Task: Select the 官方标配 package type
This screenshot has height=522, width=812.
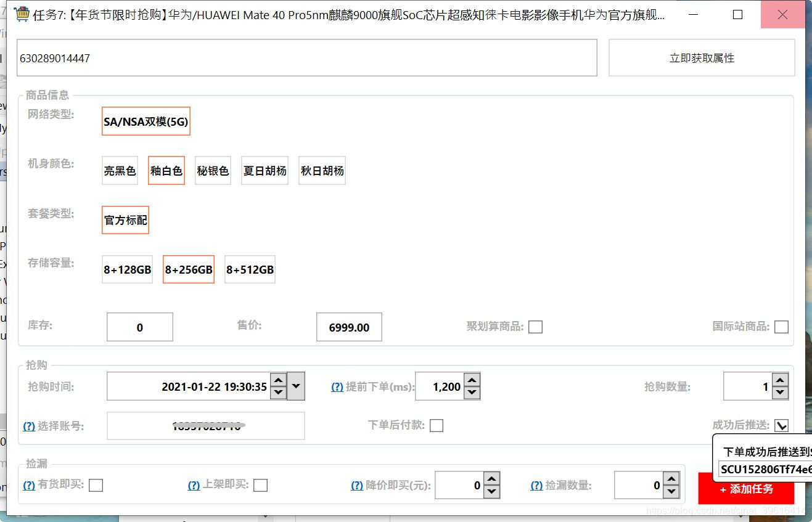Action: coord(125,220)
